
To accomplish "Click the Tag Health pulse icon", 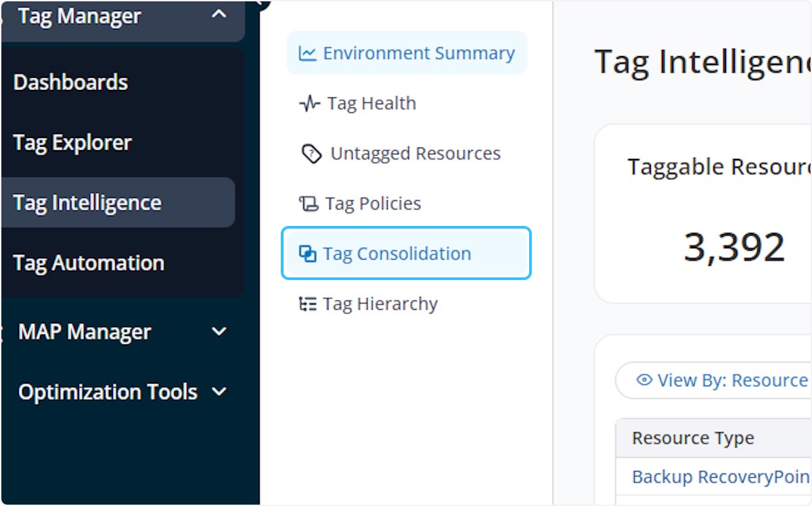I will [309, 103].
